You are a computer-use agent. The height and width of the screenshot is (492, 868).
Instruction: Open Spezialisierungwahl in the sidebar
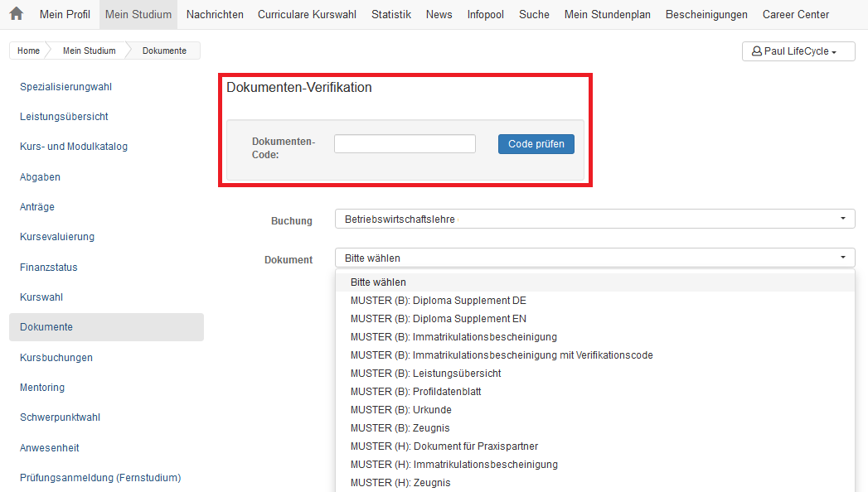65,87
